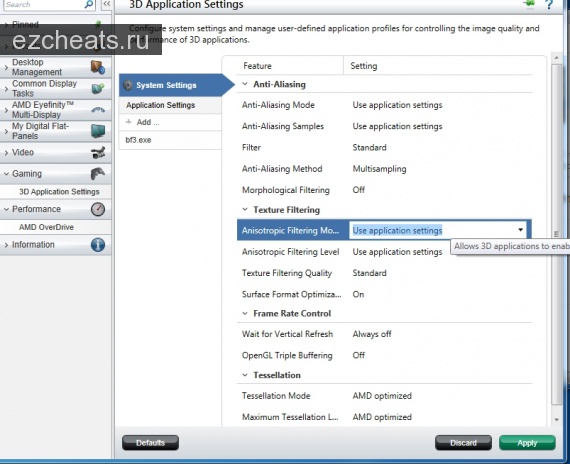Click the Common Display Tasks icon
This screenshot has height=464, width=570.
pos(98,88)
